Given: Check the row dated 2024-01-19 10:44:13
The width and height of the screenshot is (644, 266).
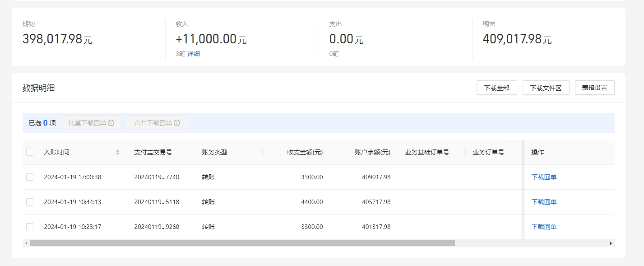Looking at the screenshot, I should (30, 202).
